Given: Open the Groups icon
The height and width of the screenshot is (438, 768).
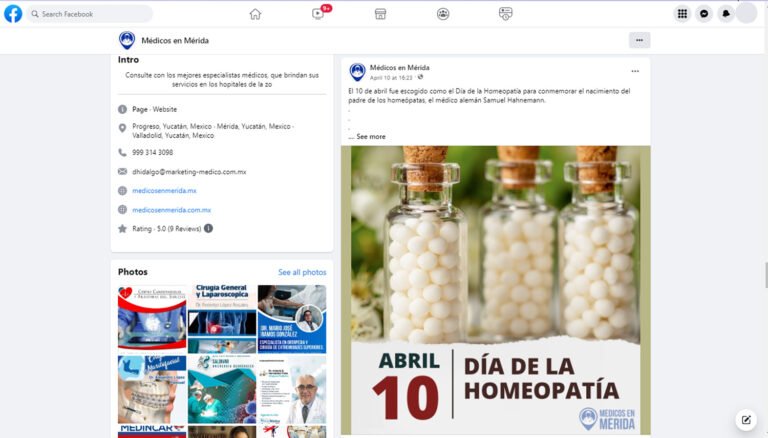Looking at the screenshot, I should (x=443, y=14).
